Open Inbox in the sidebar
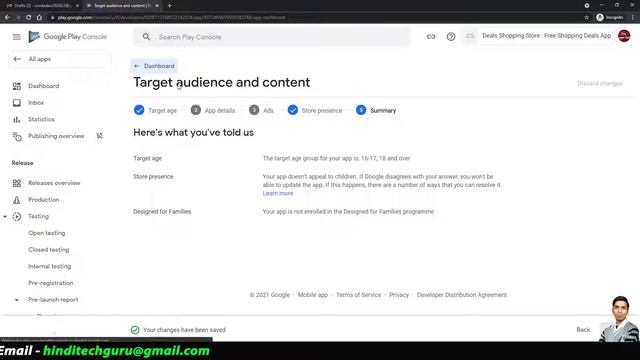This screenshot has height=360, width=640. (36, 103)
